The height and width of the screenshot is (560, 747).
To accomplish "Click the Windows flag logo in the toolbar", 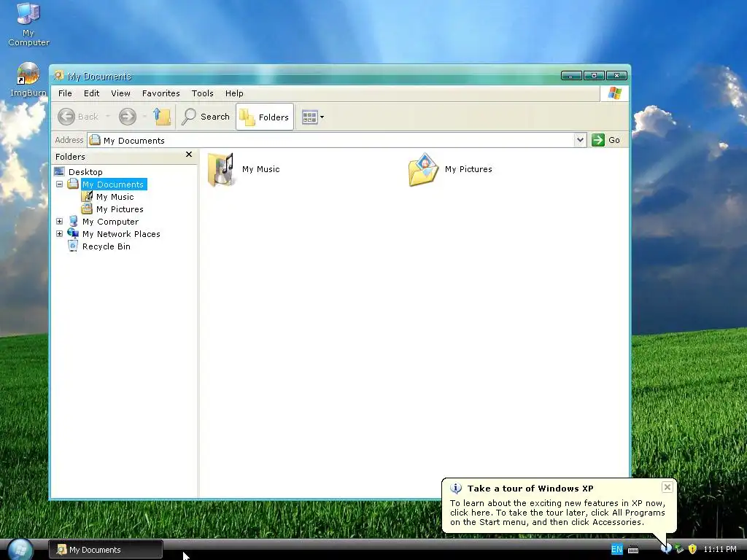I will (614, 93).
